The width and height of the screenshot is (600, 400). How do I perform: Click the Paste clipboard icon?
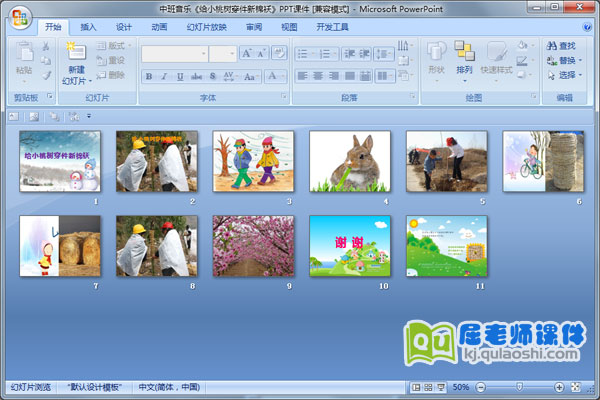click(24, 51)
